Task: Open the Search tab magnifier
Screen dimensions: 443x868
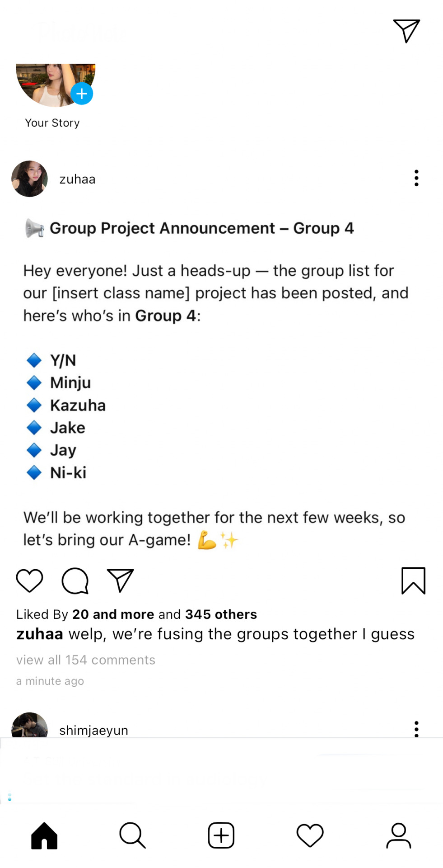Action: [132, 835]
